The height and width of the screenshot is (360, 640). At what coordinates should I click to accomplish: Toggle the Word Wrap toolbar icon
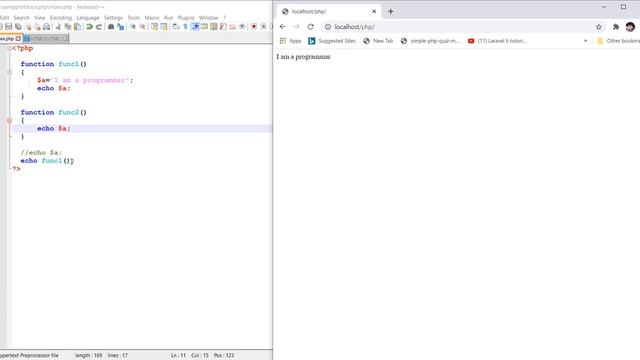pos(176,27)
